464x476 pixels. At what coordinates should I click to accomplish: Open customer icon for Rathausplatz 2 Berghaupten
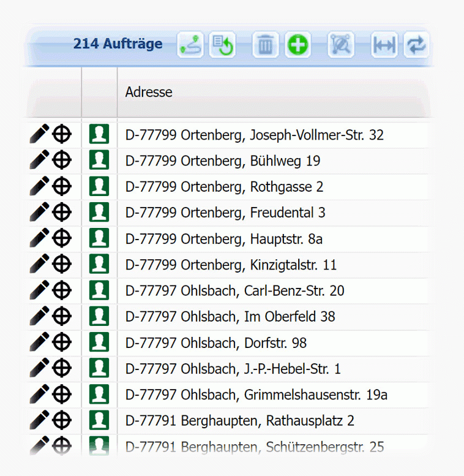[x=99, y=420]
